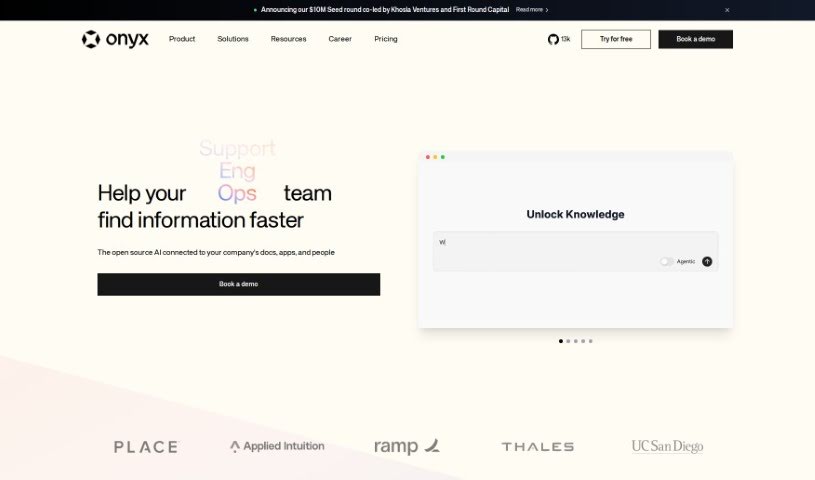Go to the Career page

click(x=340, y=39)
